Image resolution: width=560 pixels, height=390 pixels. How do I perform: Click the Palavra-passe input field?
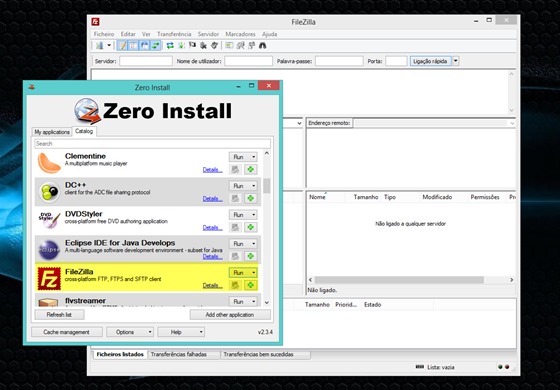coord(339,61)
